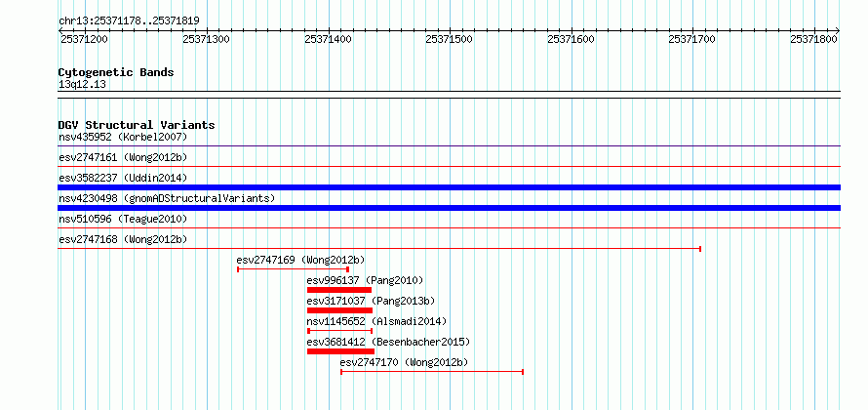868x410 pixels.
Task: Select the esv3171037 (Pang2013b) label
Action: (371, 301)
